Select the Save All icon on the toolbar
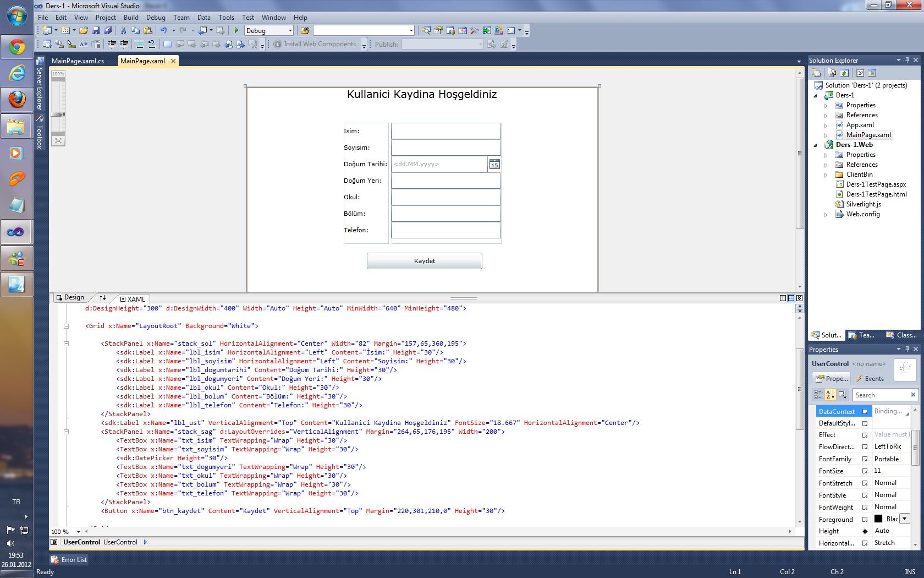 (x=108, y=30)
